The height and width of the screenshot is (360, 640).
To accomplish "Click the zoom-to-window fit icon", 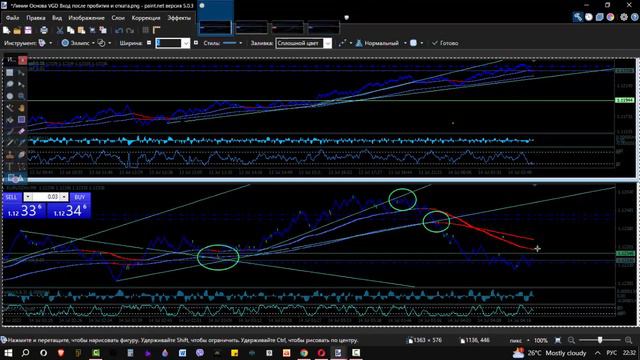I will [x=558, y=340].
